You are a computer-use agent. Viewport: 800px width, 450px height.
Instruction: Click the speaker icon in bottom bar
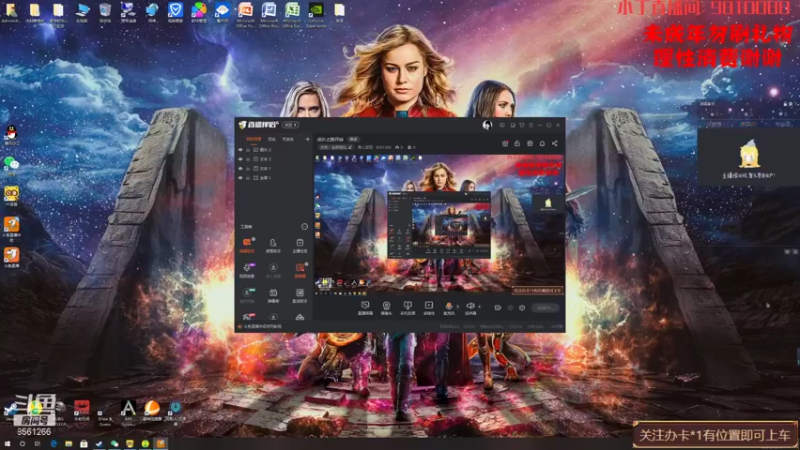(x=470, y=308)
